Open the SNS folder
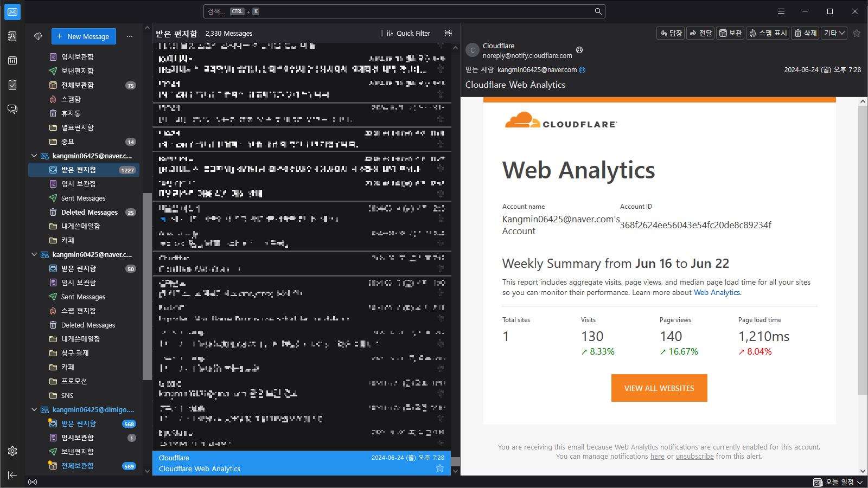Image resolution: width=868 pixels, height=488 pixels. [x=84, y=395]
